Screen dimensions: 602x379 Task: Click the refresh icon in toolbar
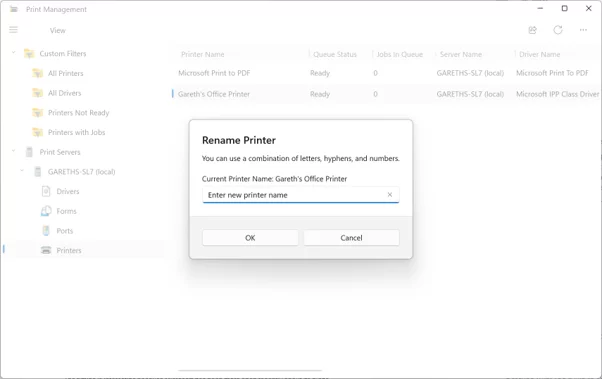[x=558, y=30]
